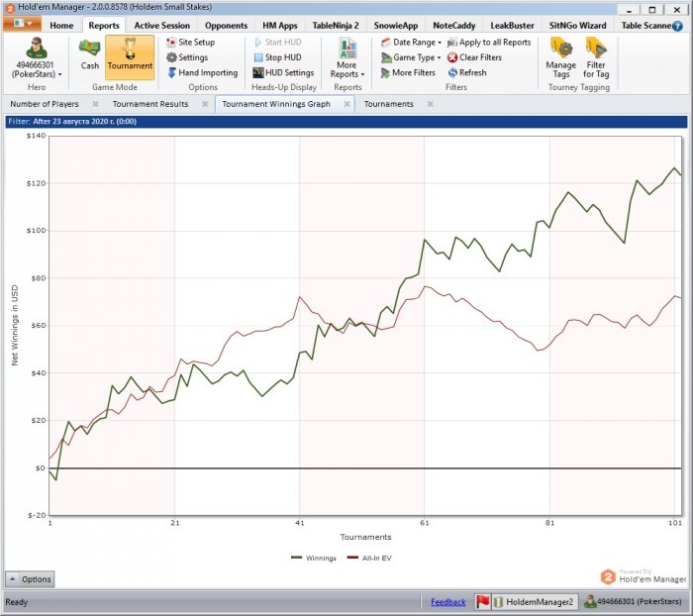Expand the Options panel button
The width and height of the screenshot is (693, 616).
pyautogui.click(x=30, y=579)
